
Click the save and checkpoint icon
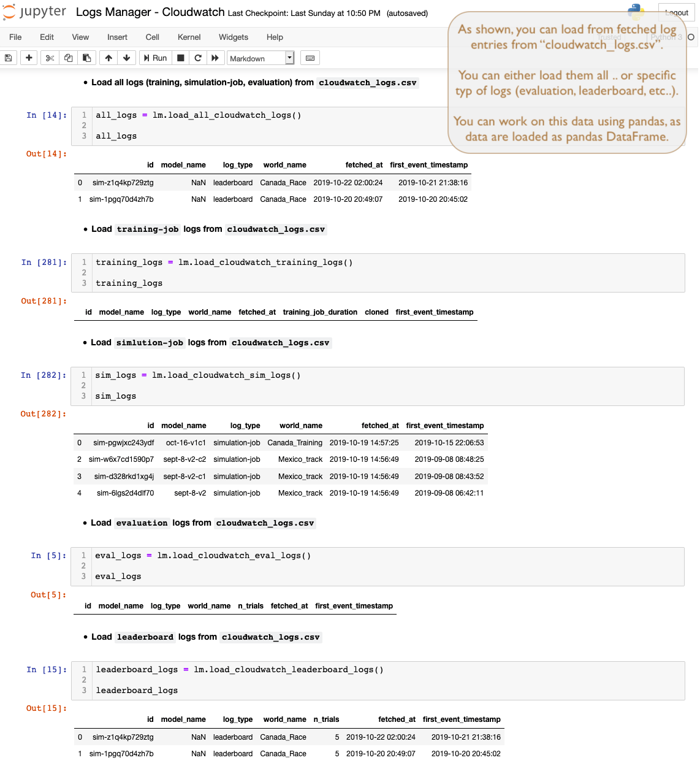coord(9,58)
